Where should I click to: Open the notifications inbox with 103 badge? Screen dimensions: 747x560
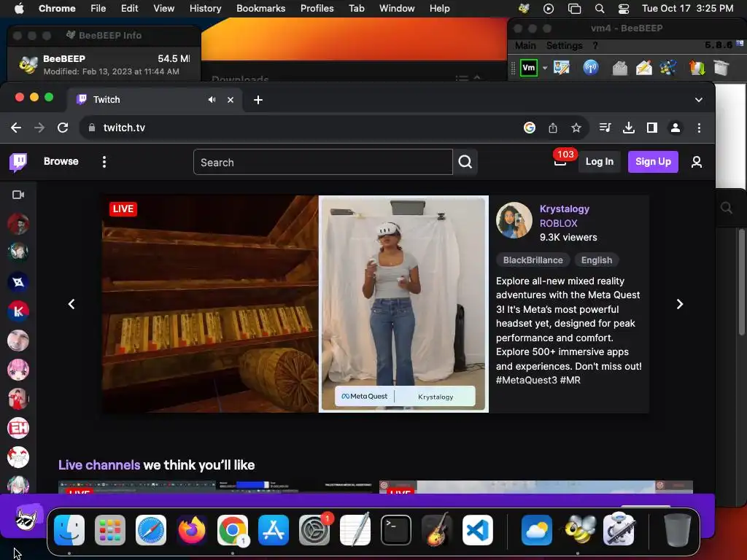click(x=560, y=161)
